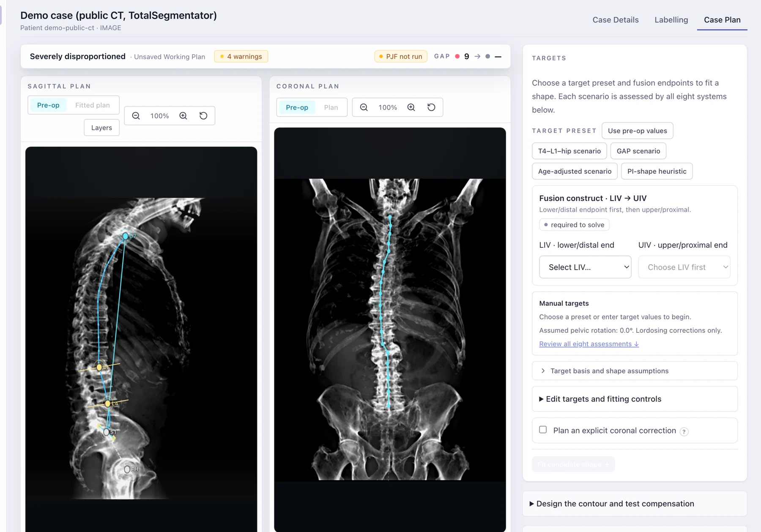Enable Plan an explicit coronal correction

click(543, 430)
